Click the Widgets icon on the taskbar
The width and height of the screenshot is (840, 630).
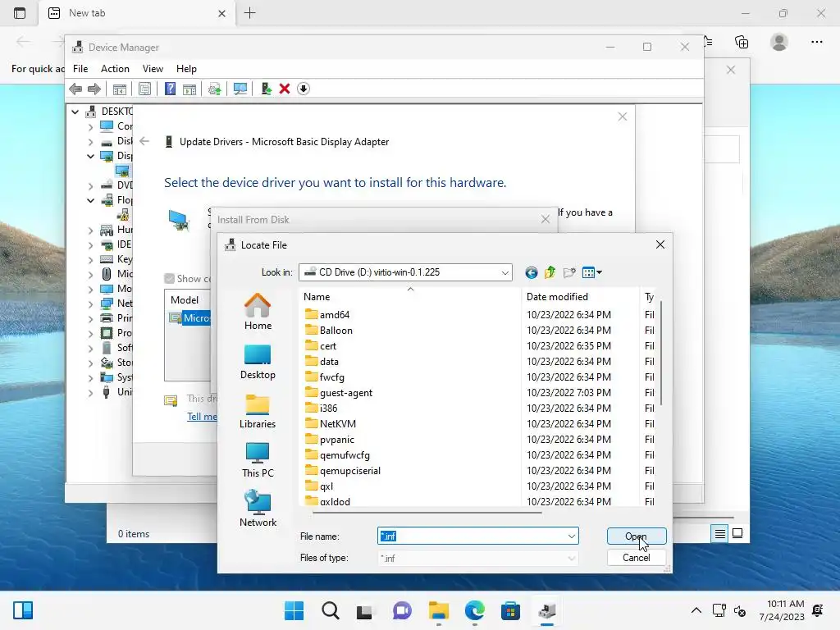(x=23, y=610)
